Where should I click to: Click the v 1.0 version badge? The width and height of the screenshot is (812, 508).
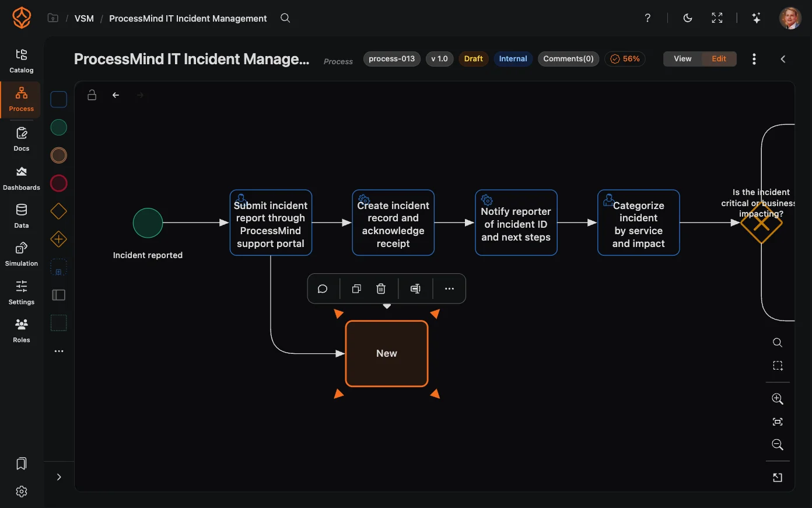pos(440,59)
